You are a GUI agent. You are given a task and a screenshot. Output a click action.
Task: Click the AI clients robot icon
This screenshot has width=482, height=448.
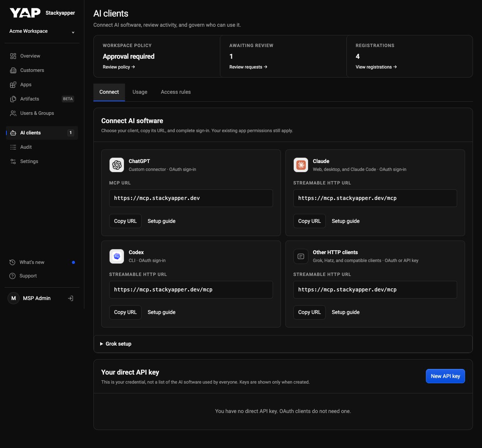click(13, 133)
